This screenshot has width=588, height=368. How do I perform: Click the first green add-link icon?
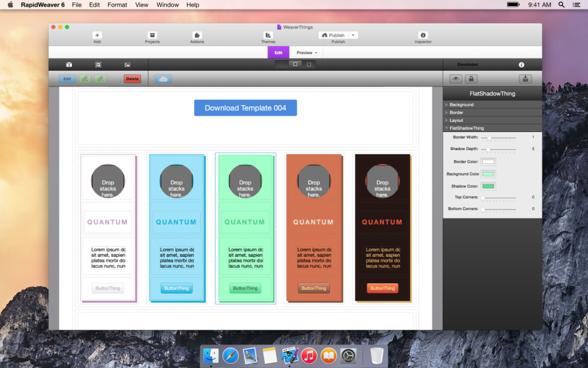click(x=85, y=79)
